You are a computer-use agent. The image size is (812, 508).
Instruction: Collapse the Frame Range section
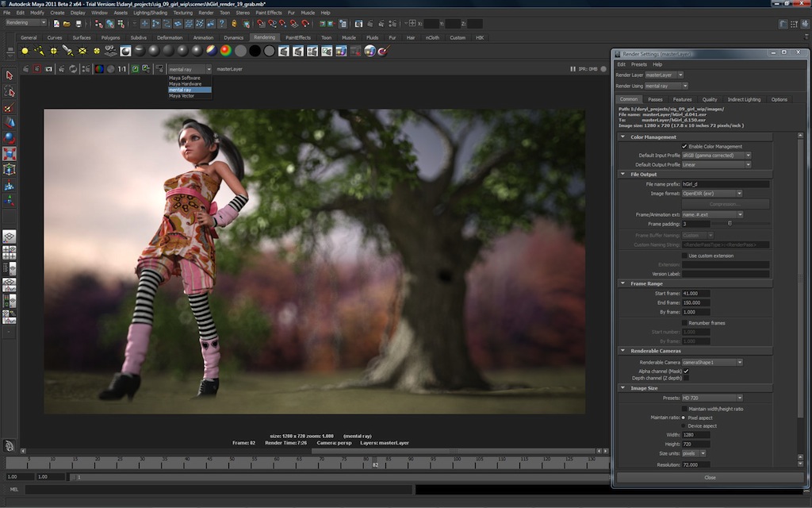(x=623, y=283)
